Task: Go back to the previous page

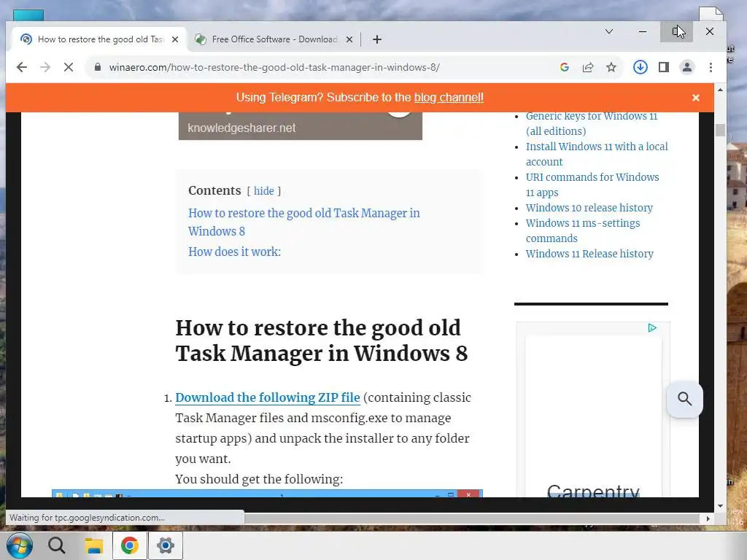Action: (21, 67)
